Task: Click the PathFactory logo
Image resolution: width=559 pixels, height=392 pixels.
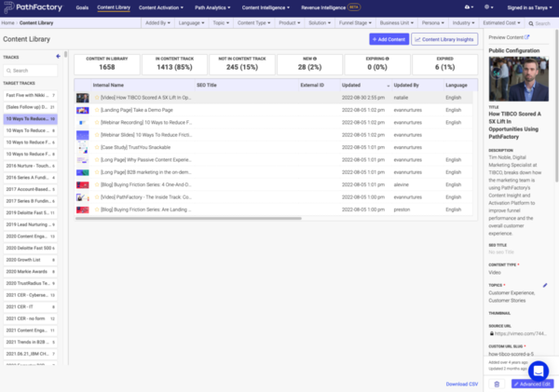Action: click(33, 7)
